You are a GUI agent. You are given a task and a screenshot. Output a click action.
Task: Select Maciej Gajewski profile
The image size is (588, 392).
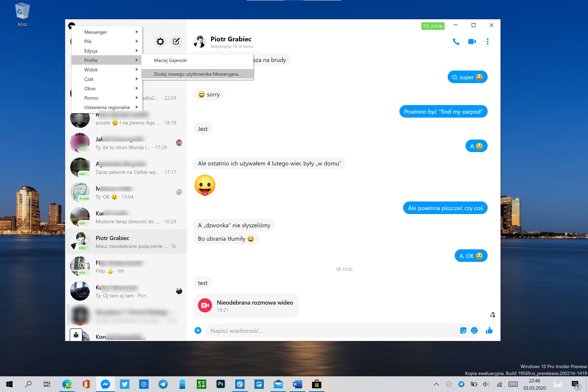pyautogui.click(x=198, y=60)
